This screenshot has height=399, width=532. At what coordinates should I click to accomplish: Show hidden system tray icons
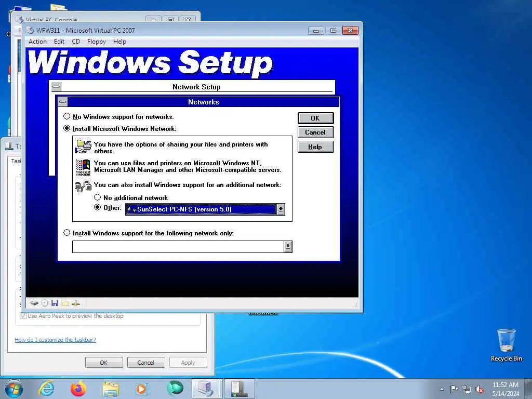442,389
